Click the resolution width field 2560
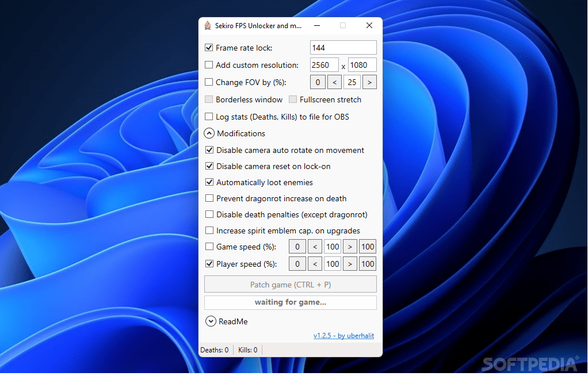588x380 pixels. (324, 65)
